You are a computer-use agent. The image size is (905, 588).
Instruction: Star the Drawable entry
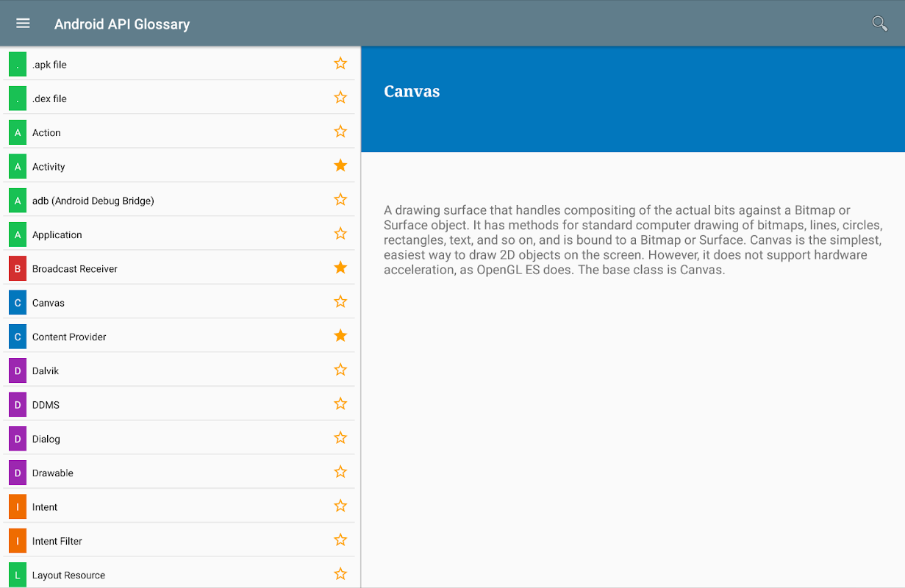click(x=340, y=472)
